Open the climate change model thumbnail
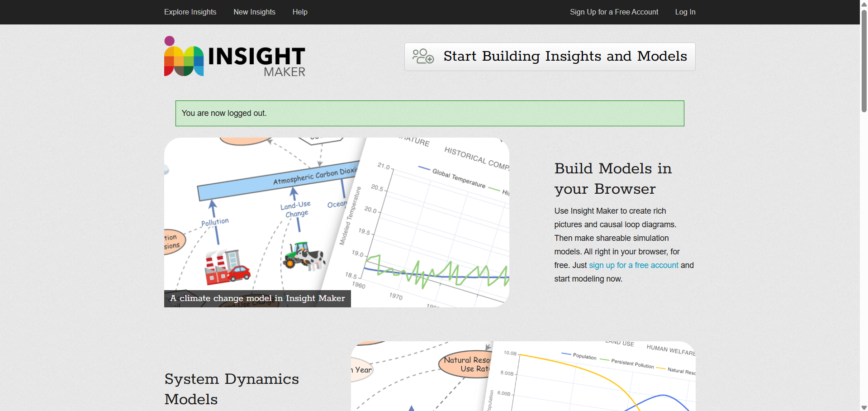This screenshot has width=868, height=411. 337,222
